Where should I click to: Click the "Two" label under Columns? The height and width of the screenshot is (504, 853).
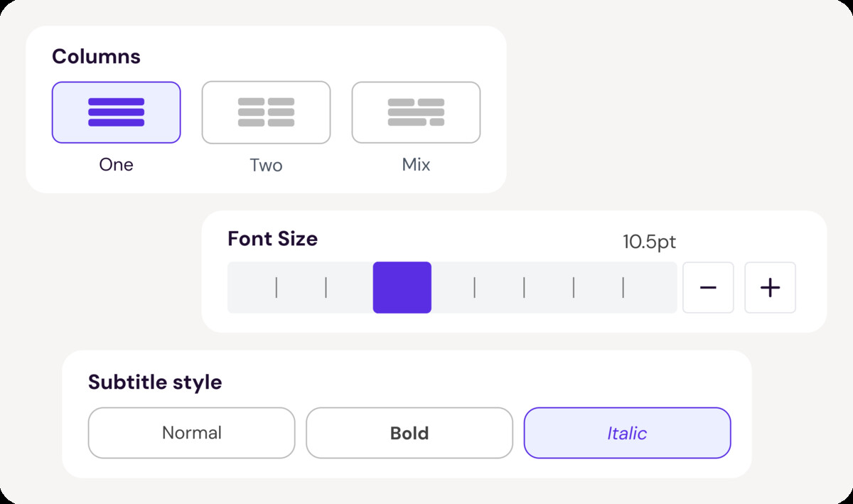266,166
